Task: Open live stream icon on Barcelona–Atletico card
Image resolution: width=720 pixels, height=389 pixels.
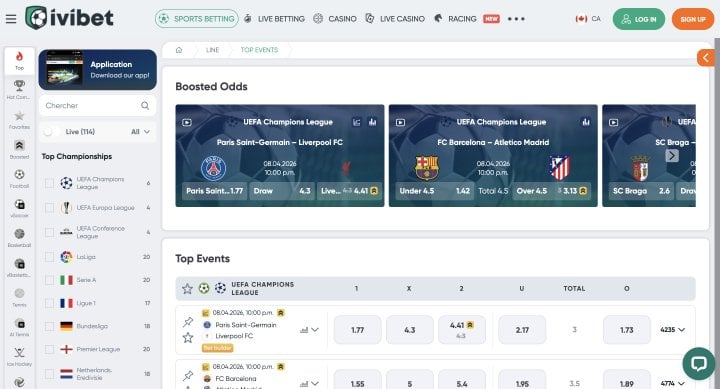Action: pyautogui.click(x=400, y=122)
